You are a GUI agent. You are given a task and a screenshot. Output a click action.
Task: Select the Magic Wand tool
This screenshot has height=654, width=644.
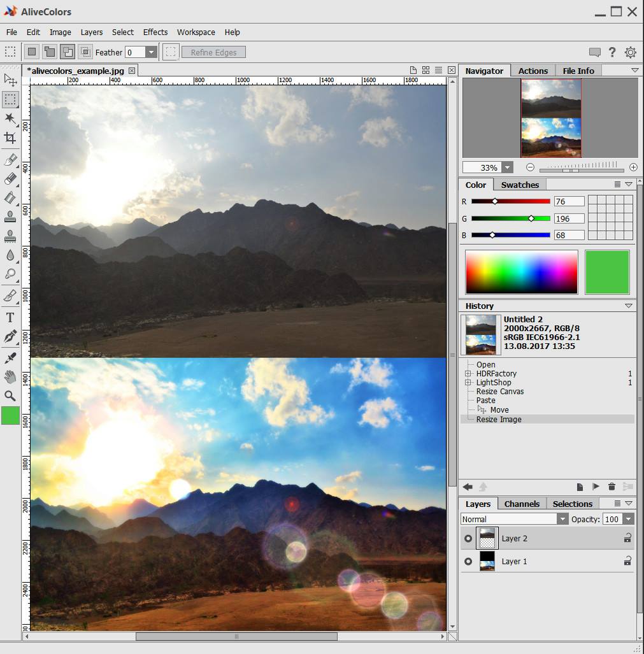(10, 119)
